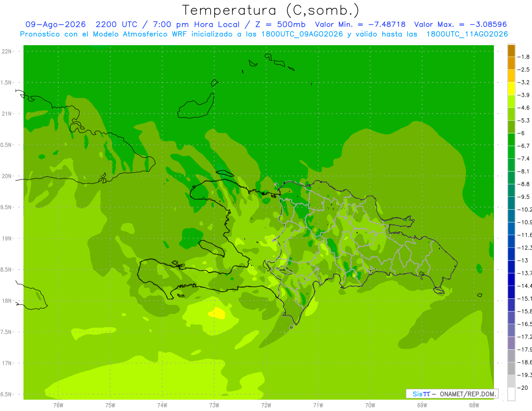Click the valid-until time "1800UTC_11AGO2026"
The width and height of the screenshot is (532, 411).
pyautogui.click(x=467, y=34)
